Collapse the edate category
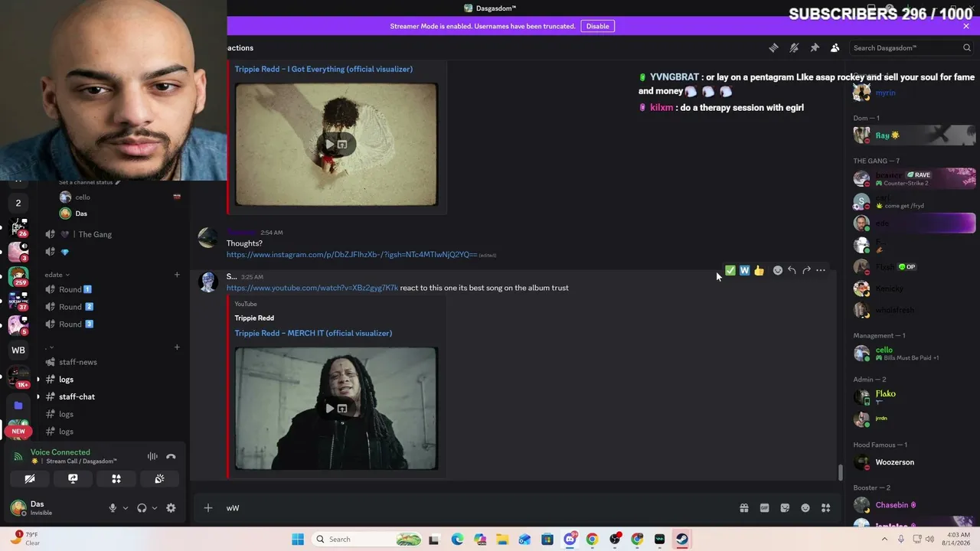This screenshot has height=551, width=980. click(x=57, y=275)
